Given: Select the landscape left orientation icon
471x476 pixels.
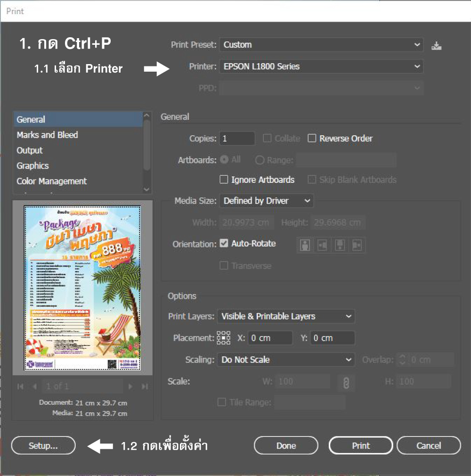Looking at the screenshot, I should [323, 245].
